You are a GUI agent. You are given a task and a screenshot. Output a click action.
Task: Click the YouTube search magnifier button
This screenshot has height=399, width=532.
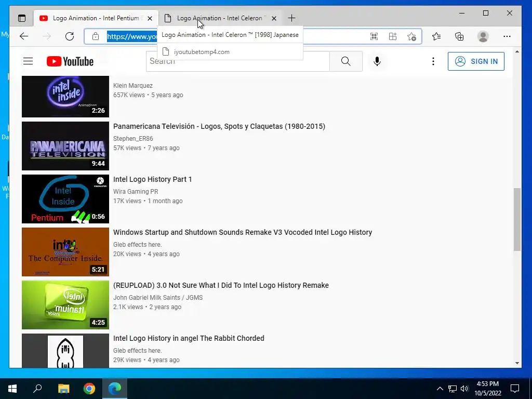(x=345, y=61)
